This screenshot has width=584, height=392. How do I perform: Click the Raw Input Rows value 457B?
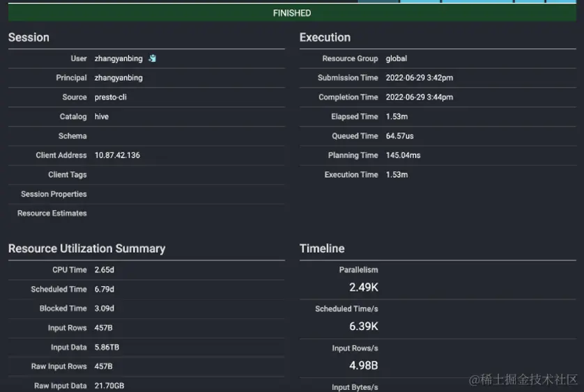(104, 366)
